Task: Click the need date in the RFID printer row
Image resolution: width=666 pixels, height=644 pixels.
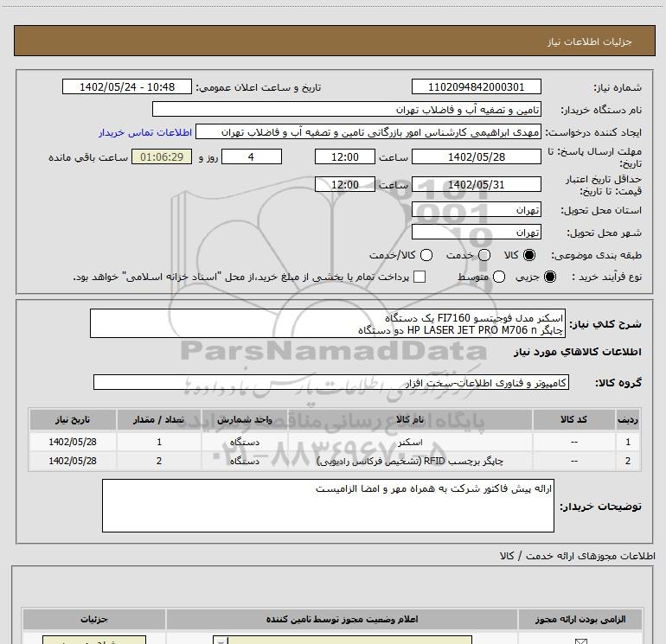Action: [73, 461]
